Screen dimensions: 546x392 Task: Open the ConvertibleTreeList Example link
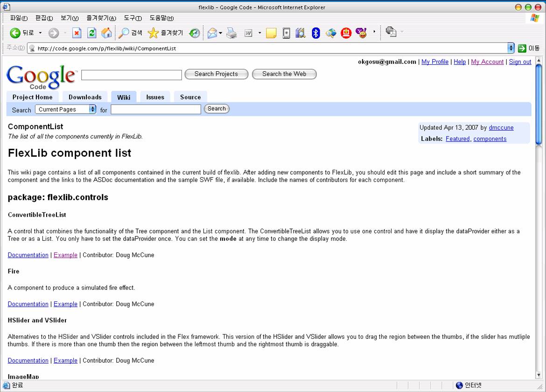click(x=65, y=255)
